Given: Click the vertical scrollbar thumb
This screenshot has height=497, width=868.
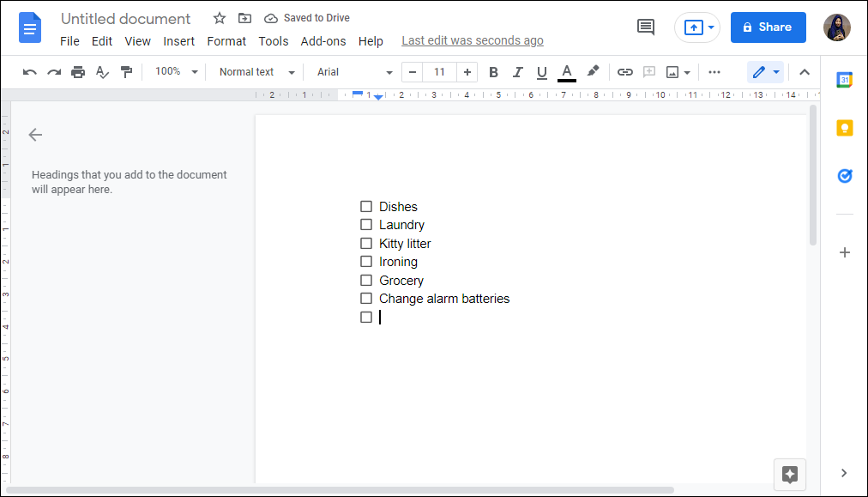Looking at the screenshot, I should point(812,175).
